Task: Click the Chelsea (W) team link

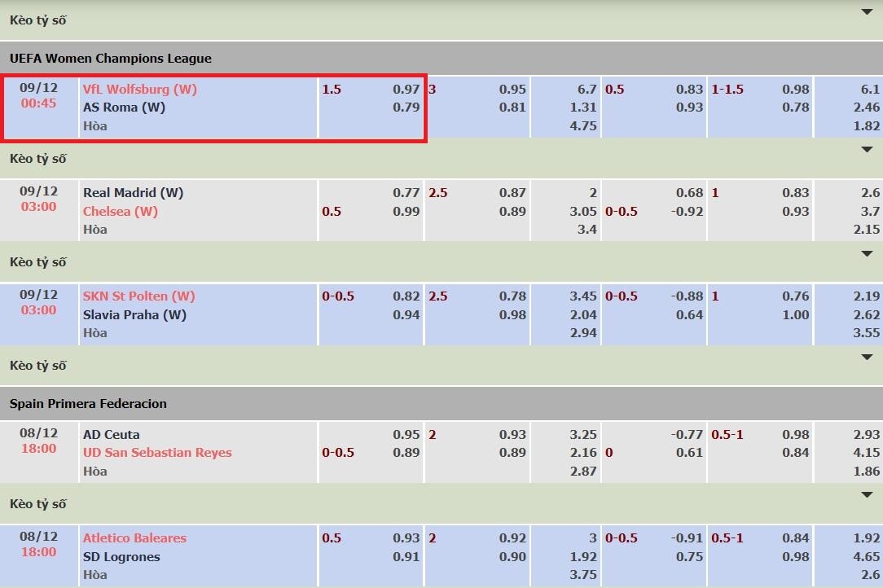Action: (x=120, y=211)
